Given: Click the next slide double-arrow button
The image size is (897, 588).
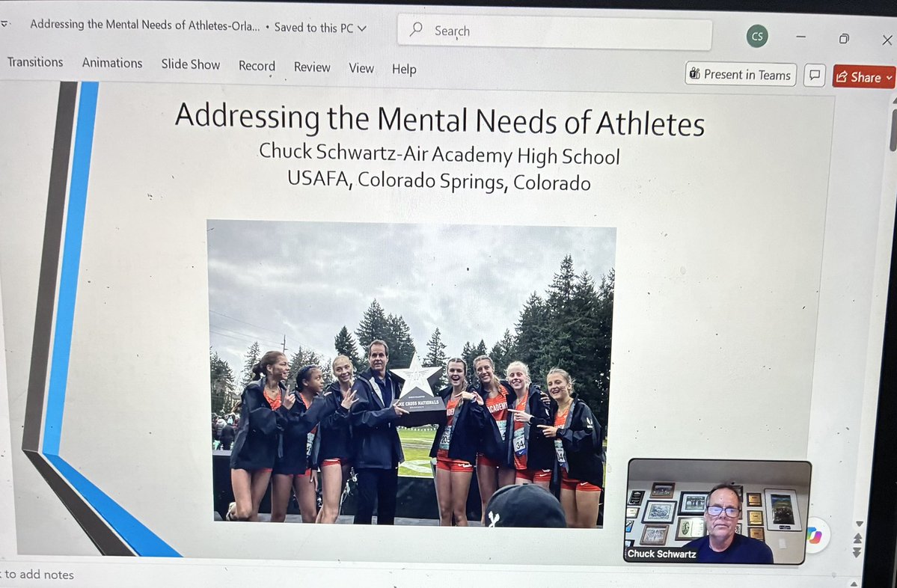Looking at the screenshot, I should point(857,552).
